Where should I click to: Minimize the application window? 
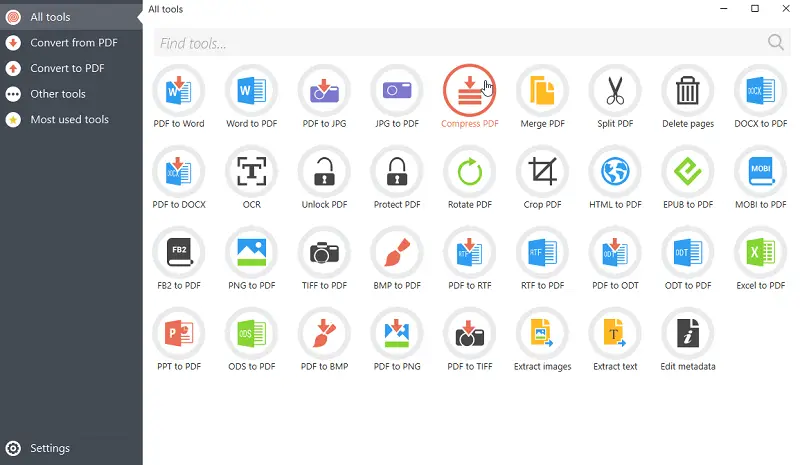[x=723, y=8]
